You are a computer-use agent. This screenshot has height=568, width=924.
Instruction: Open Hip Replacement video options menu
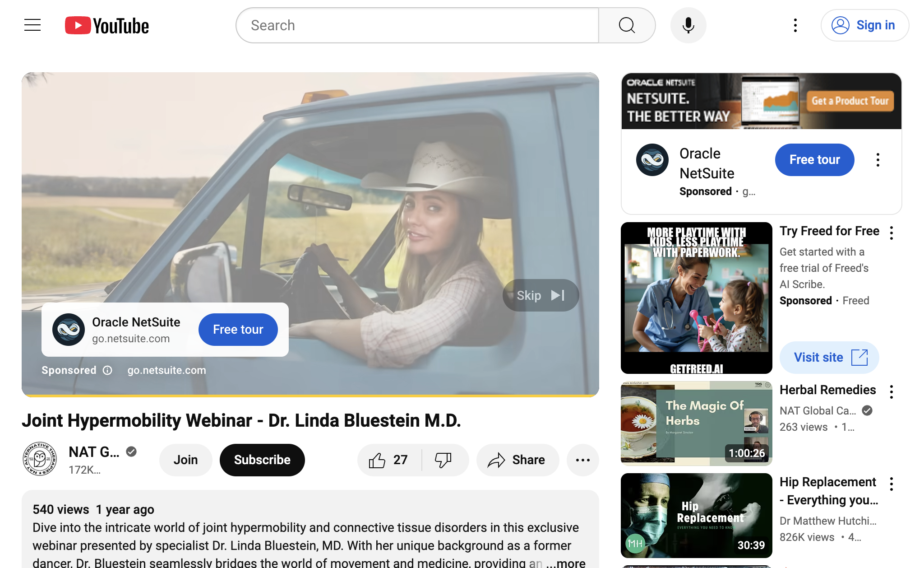[x=892, y=484]
